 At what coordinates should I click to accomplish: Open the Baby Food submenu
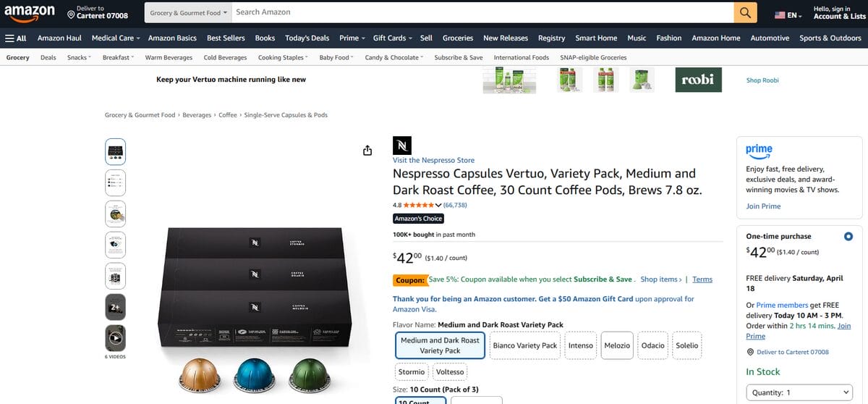coord(336,57)
